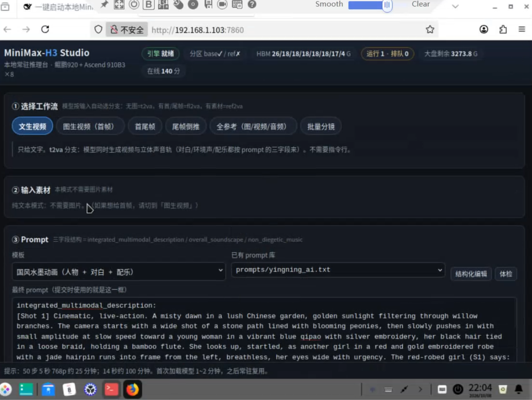This screenshot has width=532, height=400.
Task: Click the pin icon in the viewer toolbar
Action: (x=104, y=4)
